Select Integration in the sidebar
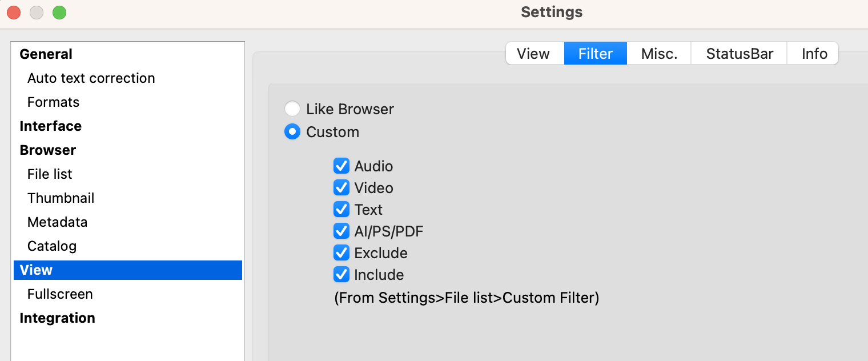This screenshot has width=868, height=361. 58,318
